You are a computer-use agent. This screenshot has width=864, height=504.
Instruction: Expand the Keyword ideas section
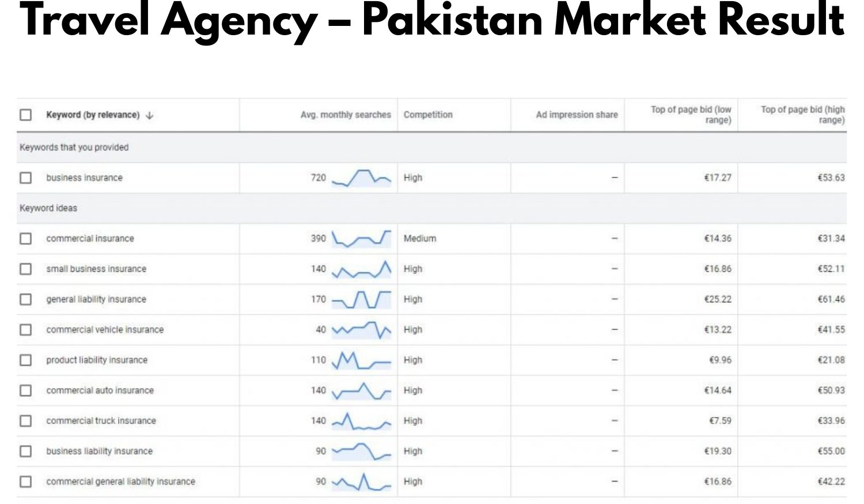[48, 208]
